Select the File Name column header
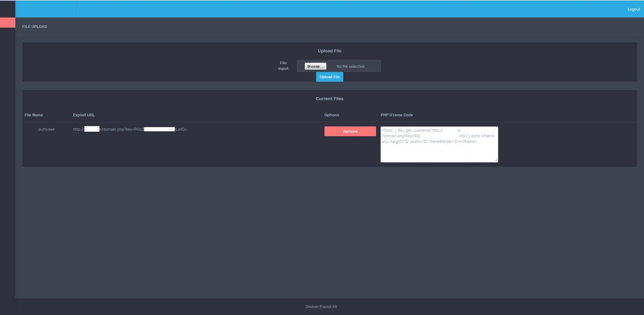Image resolution: width=644 pixels, height=315 pixels. tap(34, 113)
